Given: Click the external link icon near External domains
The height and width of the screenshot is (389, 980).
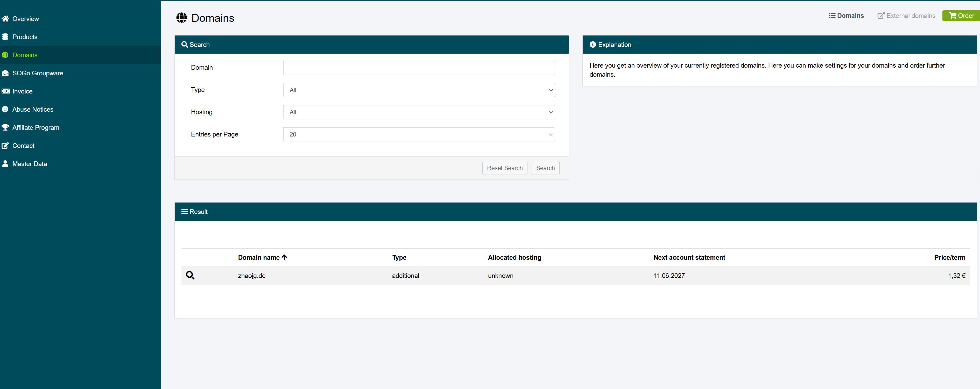Looking at the screenshot, I should tap(881, 16).
